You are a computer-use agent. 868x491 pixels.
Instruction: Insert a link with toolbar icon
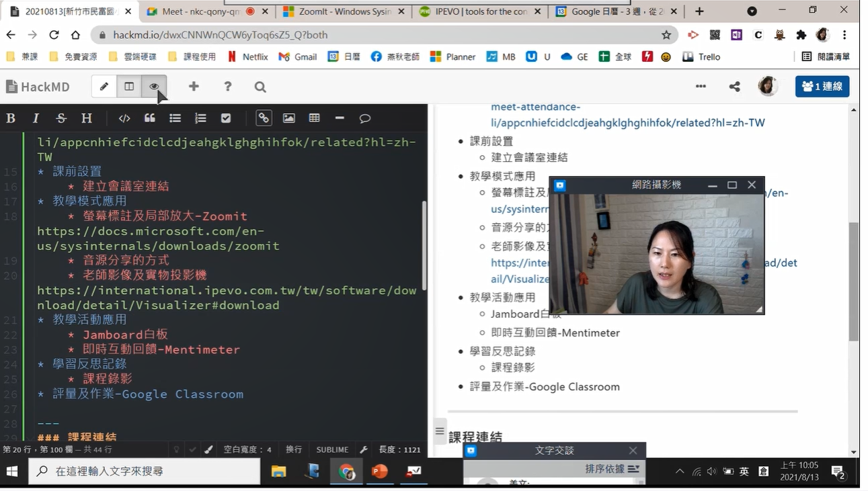point(264,118)
